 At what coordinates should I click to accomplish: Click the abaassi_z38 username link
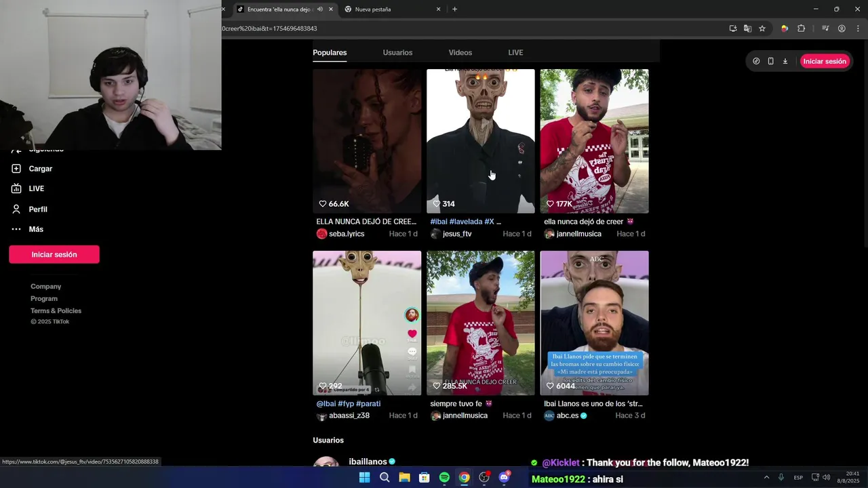(x=349, y=415)
